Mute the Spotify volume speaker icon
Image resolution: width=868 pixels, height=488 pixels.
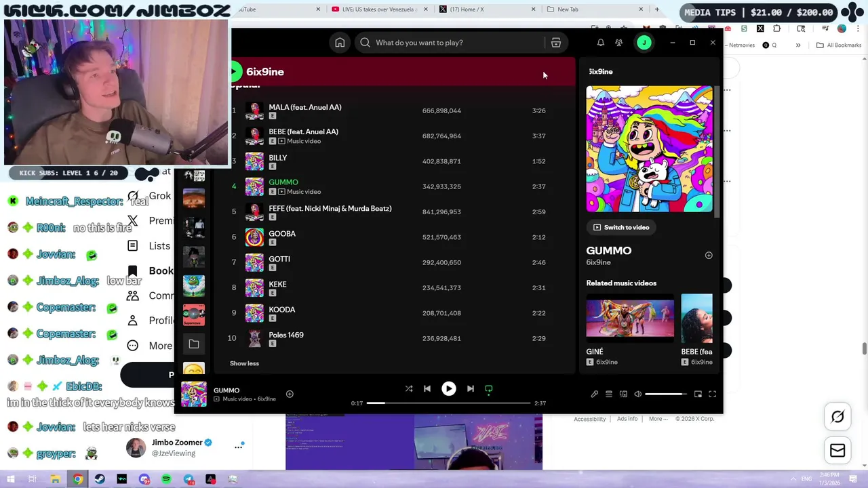pyautogui.click(x=637, y=394)
